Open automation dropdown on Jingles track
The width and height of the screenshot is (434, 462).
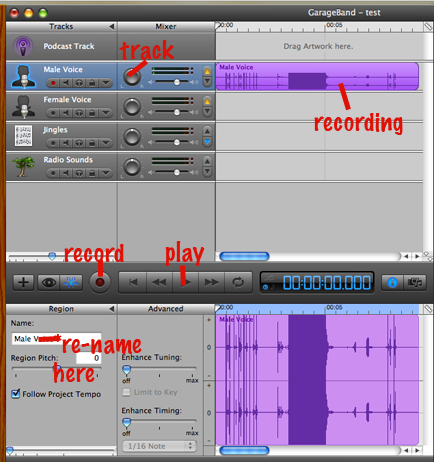click(106, 143)
